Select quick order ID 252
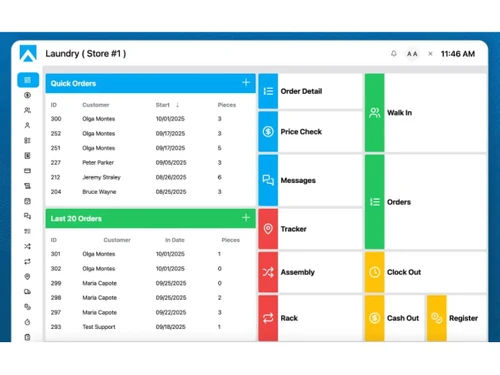Screen dimensions: 500x375 tap(151, 133)
